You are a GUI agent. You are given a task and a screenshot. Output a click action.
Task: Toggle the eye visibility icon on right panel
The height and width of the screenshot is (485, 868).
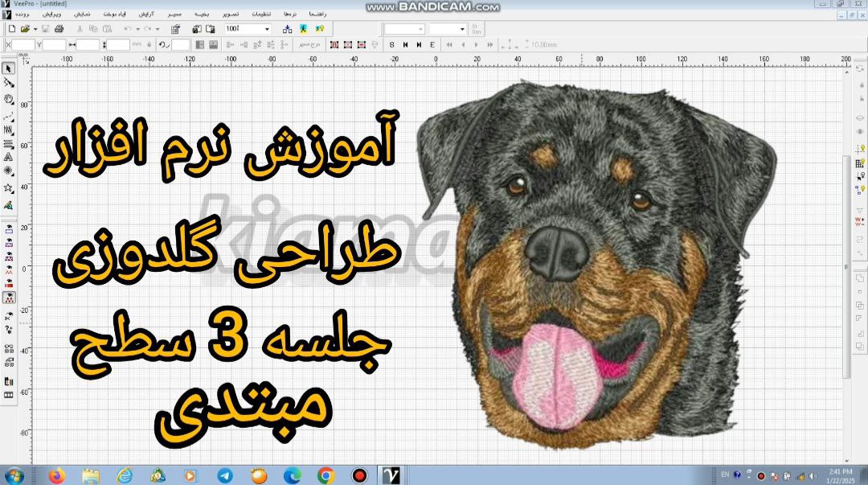(x=860, y=131)
